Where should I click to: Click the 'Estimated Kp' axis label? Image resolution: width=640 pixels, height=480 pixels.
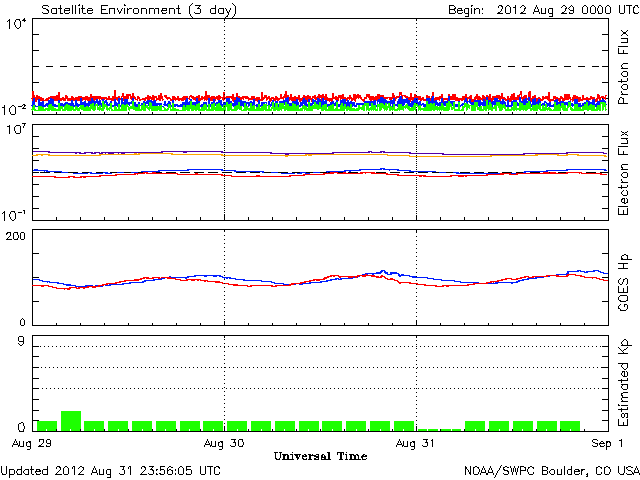[623, 382]
